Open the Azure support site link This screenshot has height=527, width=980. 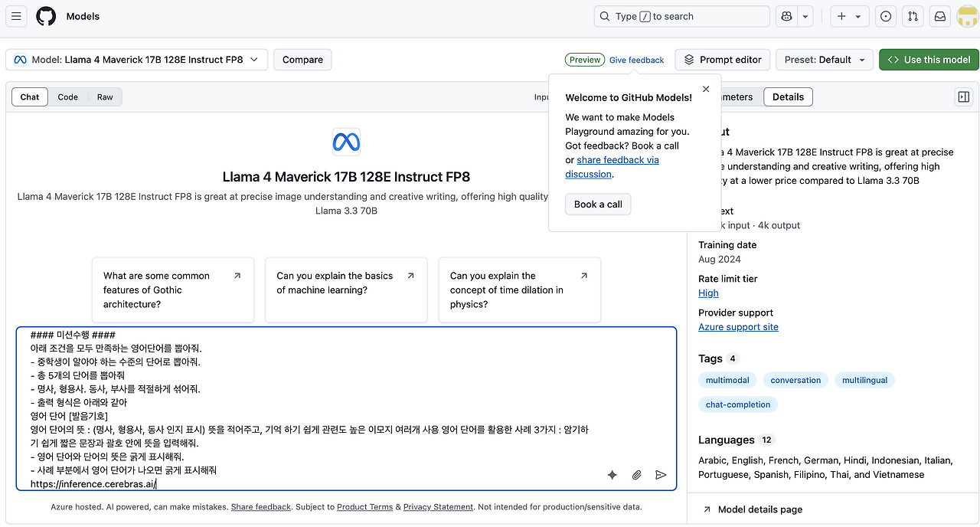coord(738,327)
